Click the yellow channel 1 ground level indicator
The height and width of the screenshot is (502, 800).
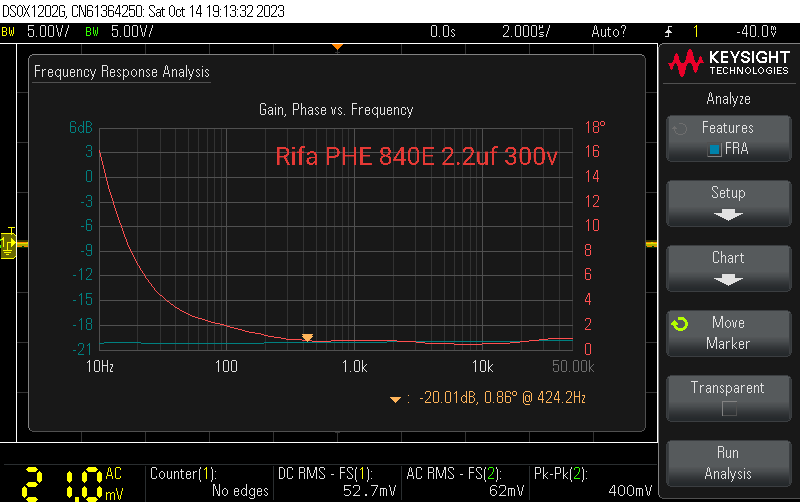pyautogui.click(x=8, y=244)
